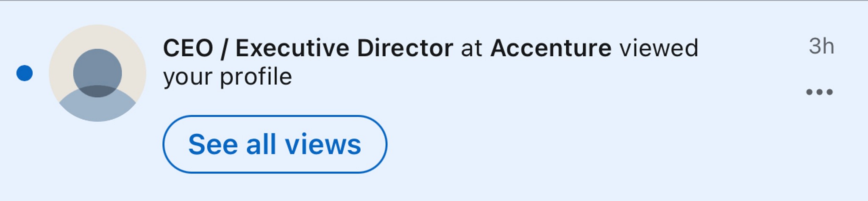View everyone who saw your profile

click(x=275, y=144)
